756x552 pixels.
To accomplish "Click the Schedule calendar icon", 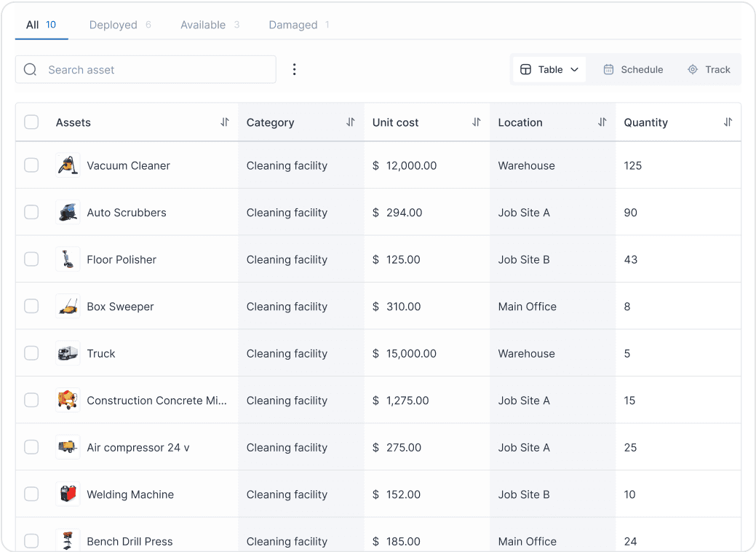I will 608,69.
